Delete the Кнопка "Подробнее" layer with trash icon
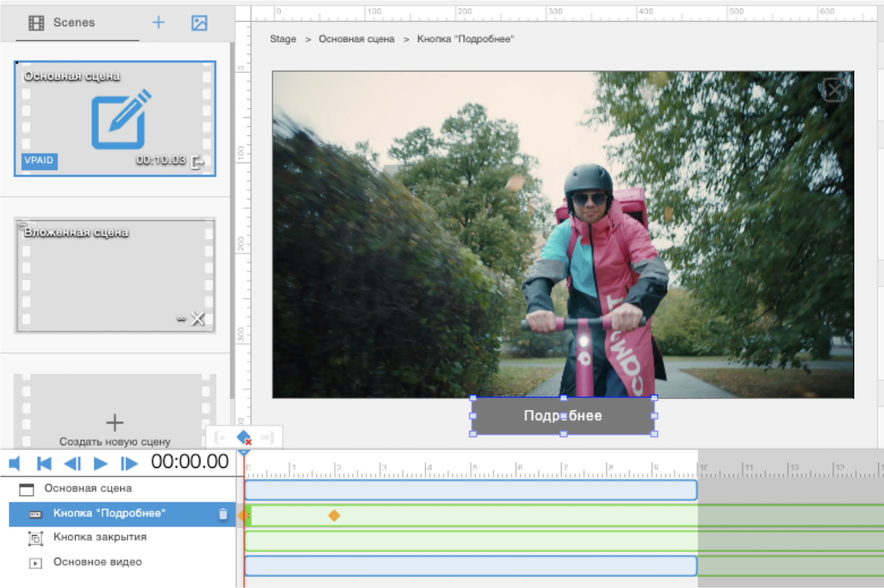The height and width of the screenshot is (588, 884). (x=223, y=514)
